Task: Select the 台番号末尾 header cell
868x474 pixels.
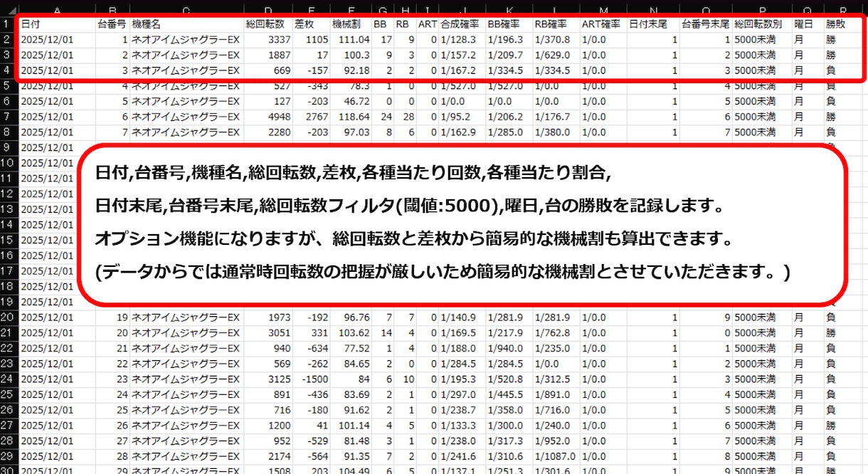Action: (x=705, y=23)
